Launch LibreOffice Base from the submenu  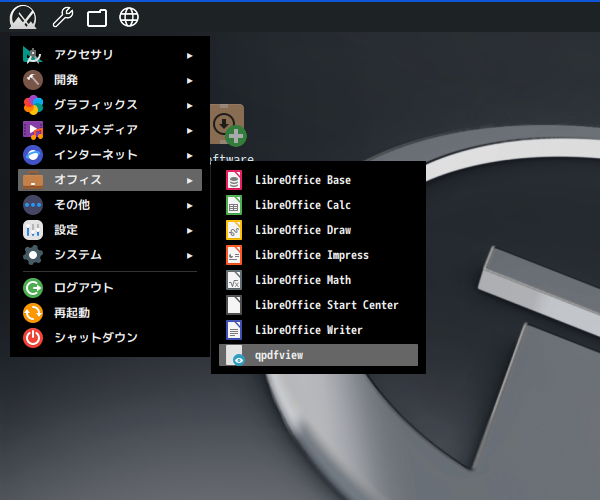(302, 180)
